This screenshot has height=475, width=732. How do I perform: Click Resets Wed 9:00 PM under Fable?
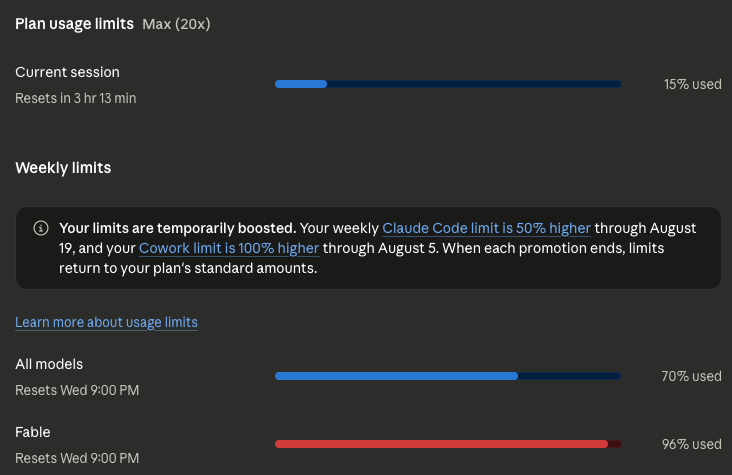click(77, 458)
